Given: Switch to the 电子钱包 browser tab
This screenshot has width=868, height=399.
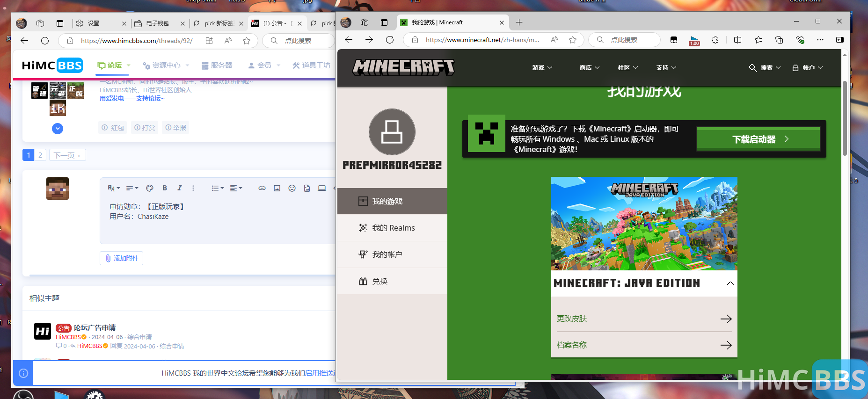Looking at the screenshot, I should click(157, 23).
